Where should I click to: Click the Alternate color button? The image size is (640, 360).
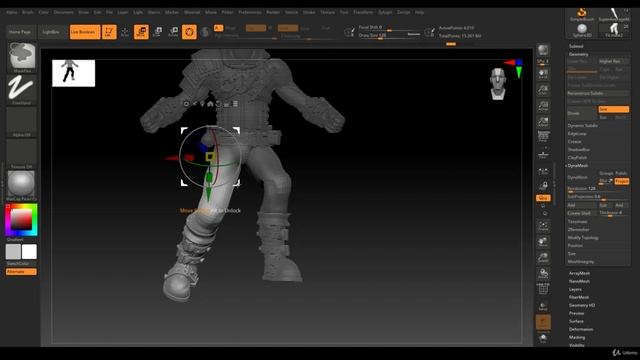click(x=21, y=272)
